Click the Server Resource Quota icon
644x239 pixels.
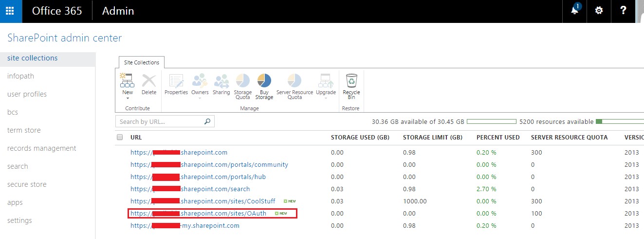[x=294, y=80]
